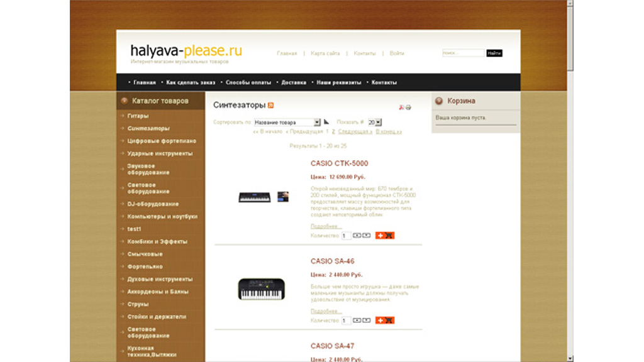The image size is (644, 362).
Task: Open Доставка menu item
Action: pos(294,82)
